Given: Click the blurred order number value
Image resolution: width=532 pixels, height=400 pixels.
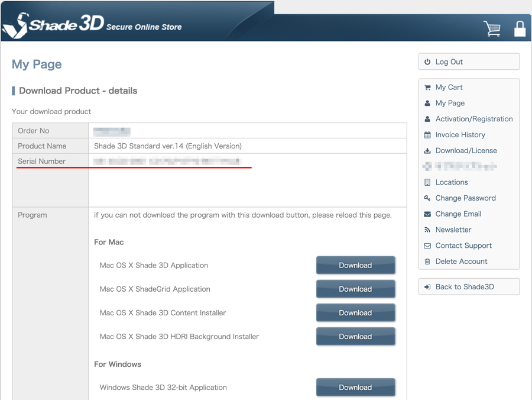Looking at the screenshot, I should [x=112, y=131].
